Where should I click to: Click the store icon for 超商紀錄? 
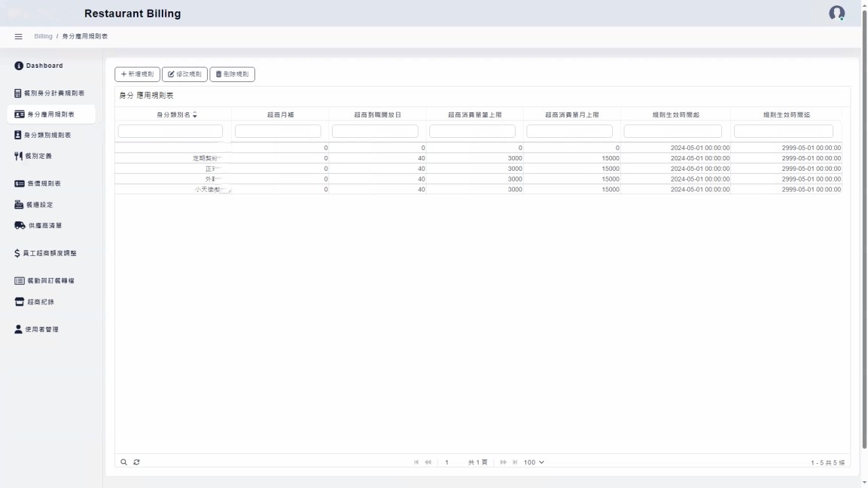[20, 302]
